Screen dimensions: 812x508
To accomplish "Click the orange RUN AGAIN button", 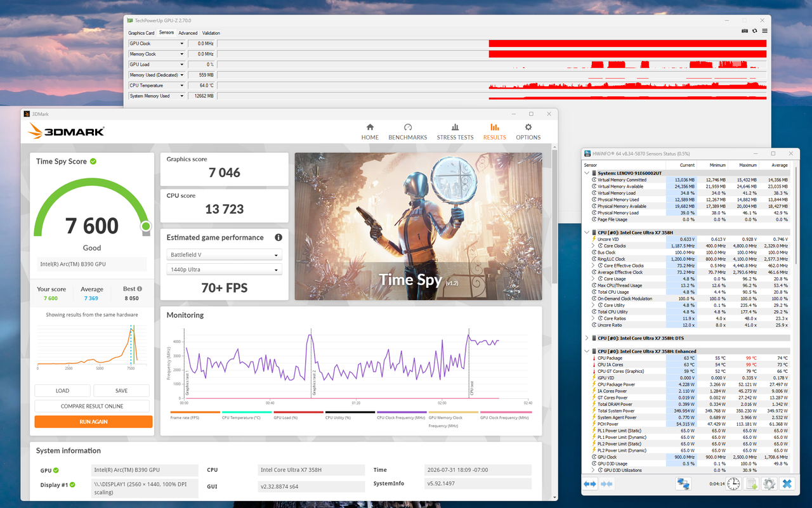I will [x=93, y=422].
